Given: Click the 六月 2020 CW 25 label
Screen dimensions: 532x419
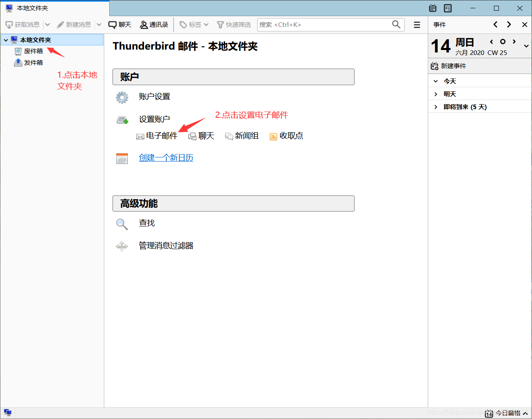Looking at the screenshot, I should coord(481,53).
